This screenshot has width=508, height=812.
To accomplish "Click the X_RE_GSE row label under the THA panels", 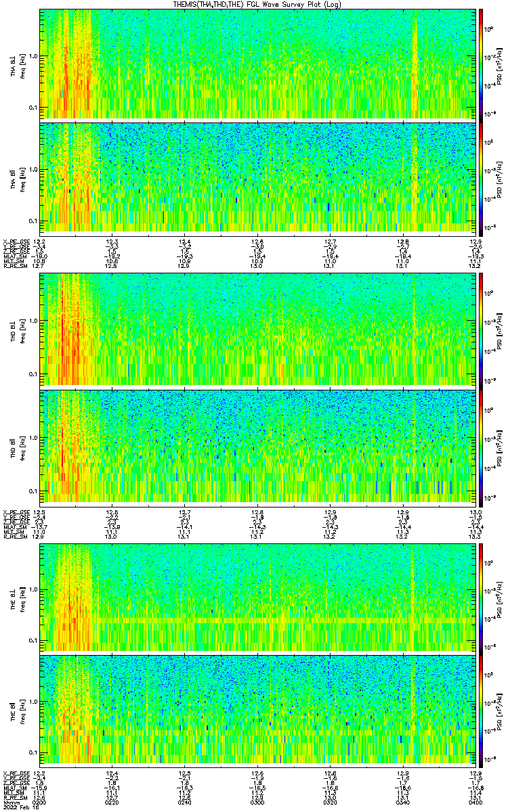I will pyautogui.click(x=14, y=242).
